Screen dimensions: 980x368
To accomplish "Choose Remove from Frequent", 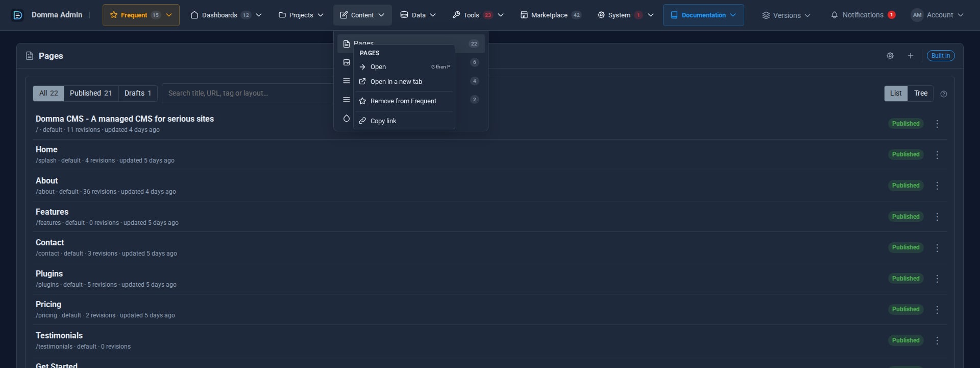I will (x=404, y=101).
